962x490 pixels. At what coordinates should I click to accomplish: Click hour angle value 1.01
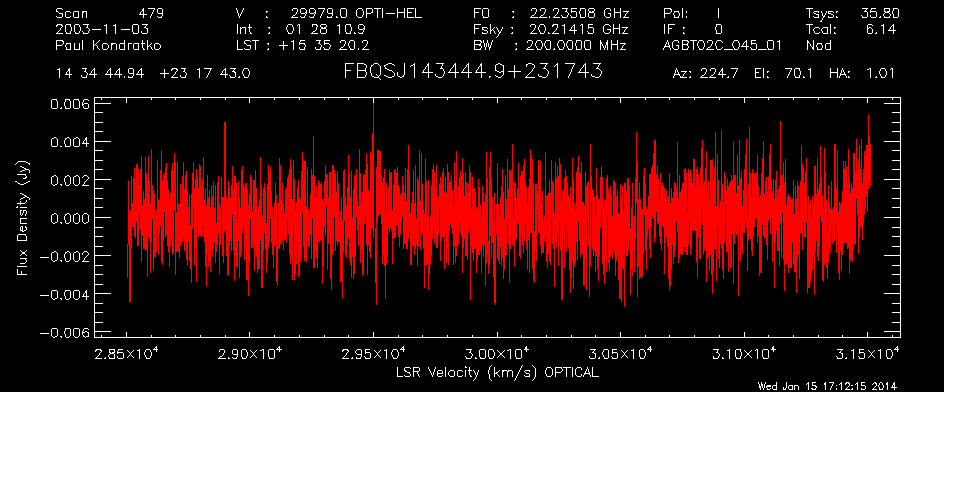[880, 74]
